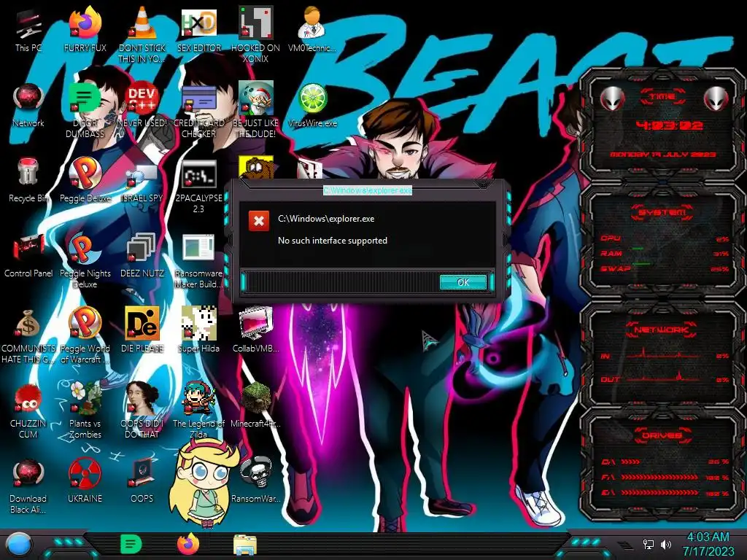Select the RansomWar... skull icon
The image size is (747, 560).
click(255, 481)
